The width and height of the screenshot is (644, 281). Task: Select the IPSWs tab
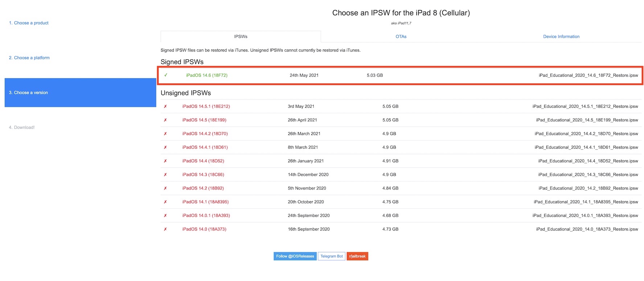coord(241,37)
